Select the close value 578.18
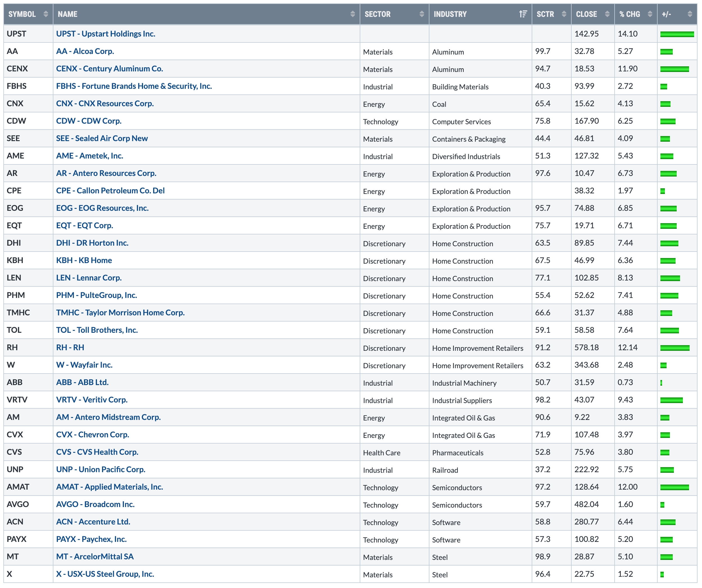 [586, 347]
